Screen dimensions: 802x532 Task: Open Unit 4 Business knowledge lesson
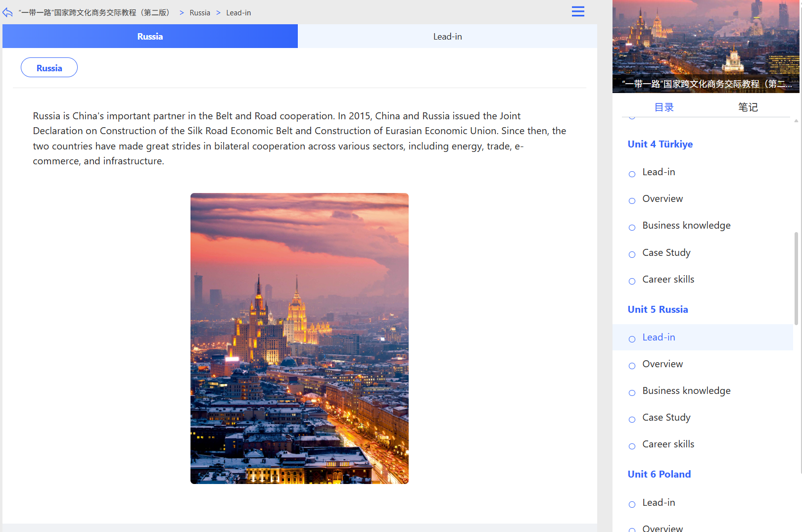click(x=686, y=225)
